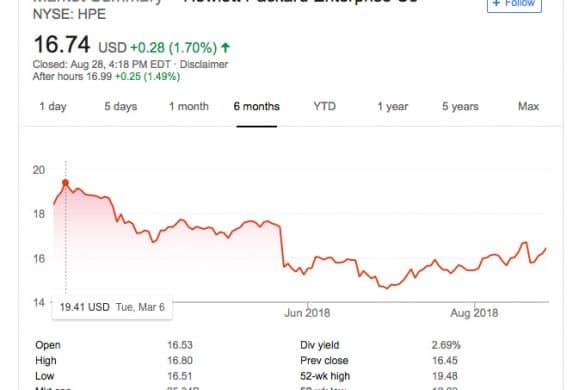Click the Div yield value 2.69%
Image resolution: width=585 pixels, height=390 pixels.
point(446,345)
